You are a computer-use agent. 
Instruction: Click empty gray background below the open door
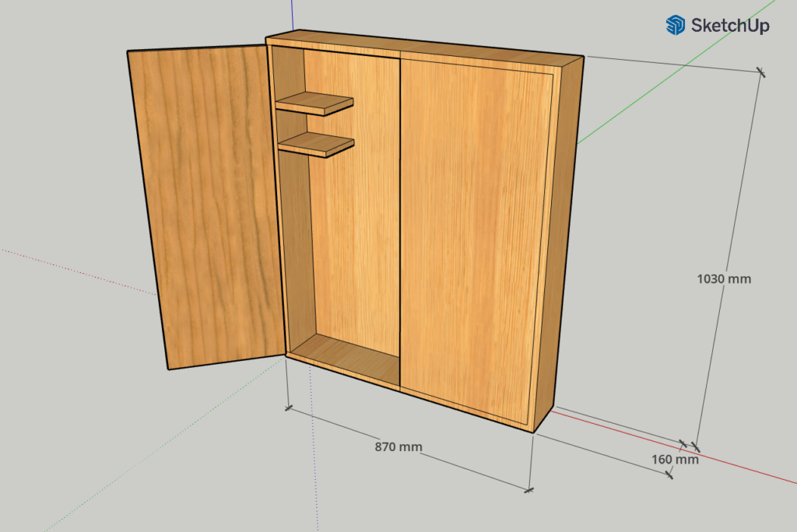(195, 436)
